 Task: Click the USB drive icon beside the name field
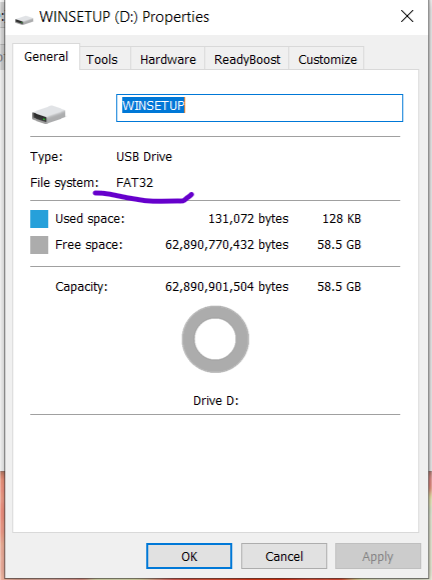click(48, 114)
